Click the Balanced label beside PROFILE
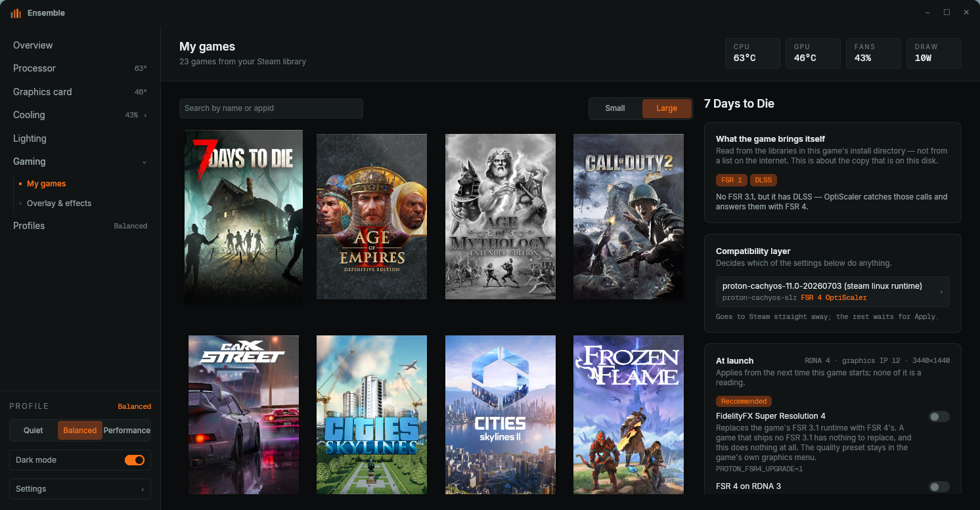The image size is (980, 510). pos(135,407)
